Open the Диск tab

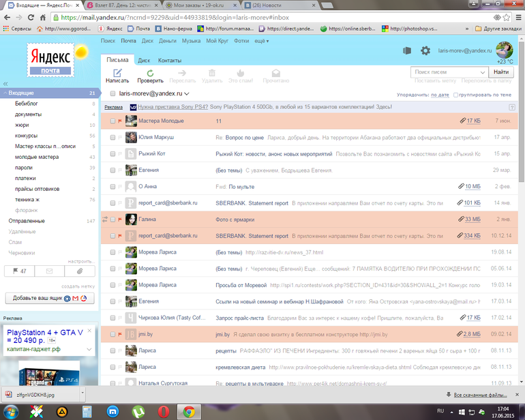[x=144, y=60]
